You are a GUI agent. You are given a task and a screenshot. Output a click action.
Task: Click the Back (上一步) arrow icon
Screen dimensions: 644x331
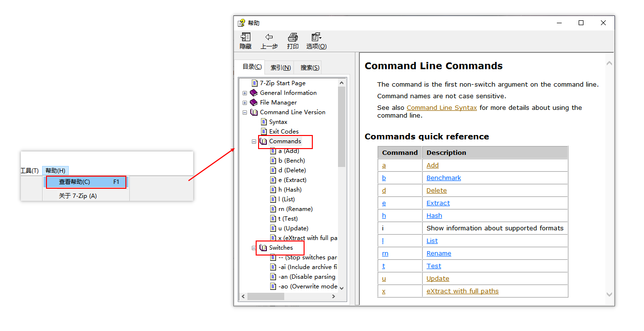269,37
